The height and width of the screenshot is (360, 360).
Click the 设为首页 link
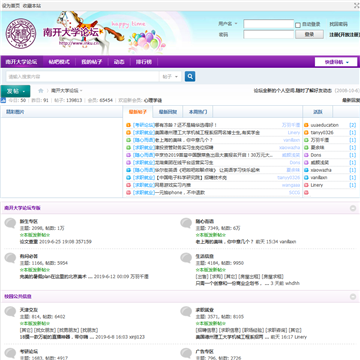click(11, 6)
